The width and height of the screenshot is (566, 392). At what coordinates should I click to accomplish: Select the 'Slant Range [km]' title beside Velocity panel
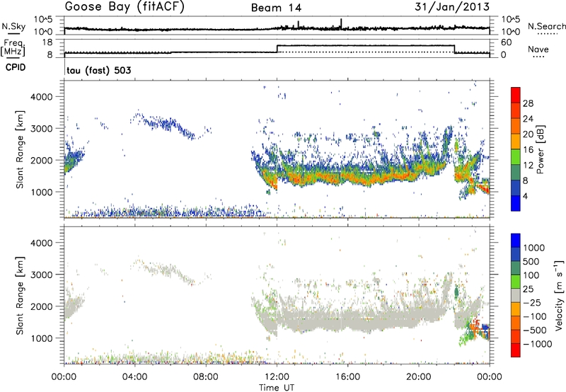click(20, 296)
